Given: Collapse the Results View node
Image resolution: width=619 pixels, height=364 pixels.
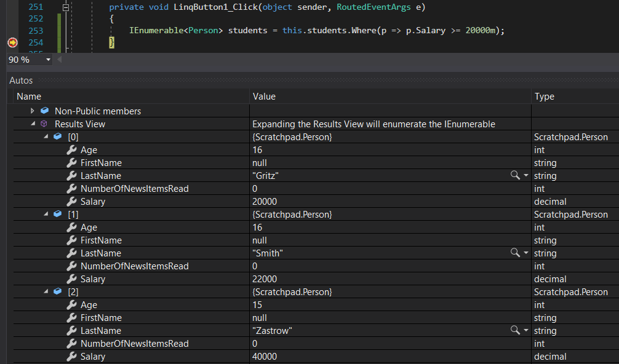Looking at the screenshot, I should pyautogui.click(x=33, y=124).
